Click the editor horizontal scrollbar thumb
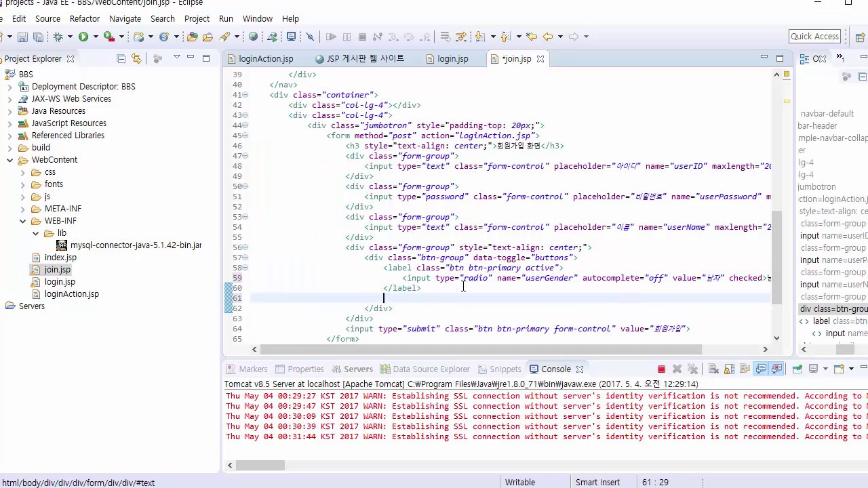 481,350
